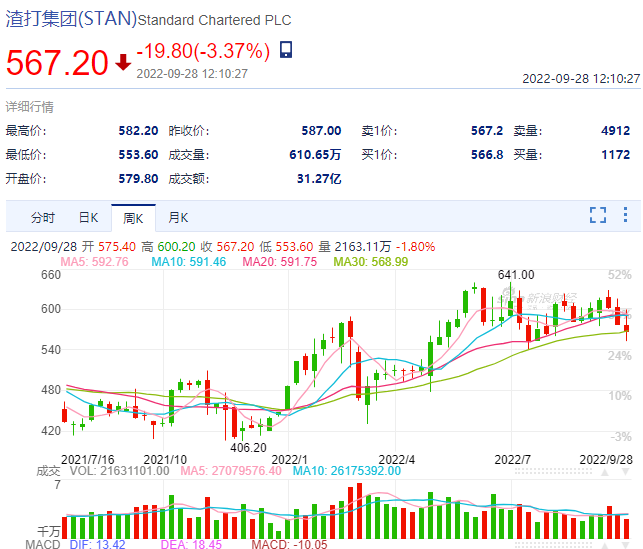
Task: Click the DIF: 13.42 MACD label
Action: [x=97, y=544]
